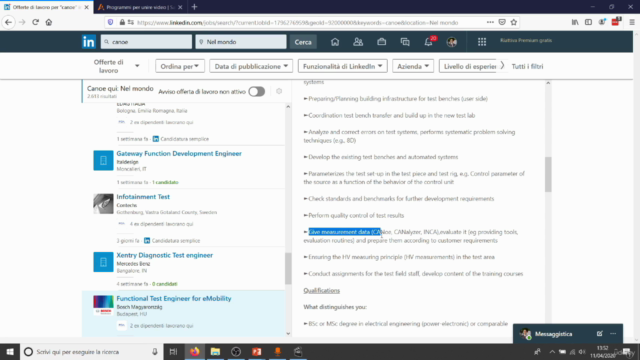Open Firefox page actions ellipsis

click(490, 22)
